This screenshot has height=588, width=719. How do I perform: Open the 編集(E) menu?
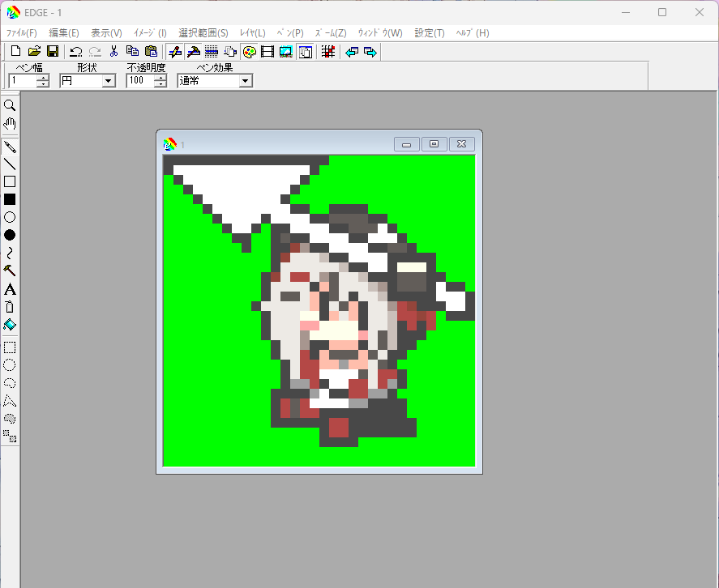(x=64, y=33)
